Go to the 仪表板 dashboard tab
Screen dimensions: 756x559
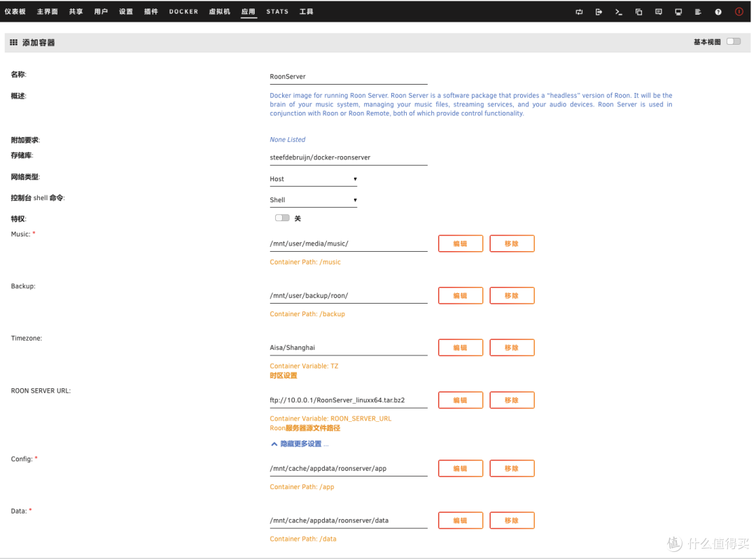point(15,12)
